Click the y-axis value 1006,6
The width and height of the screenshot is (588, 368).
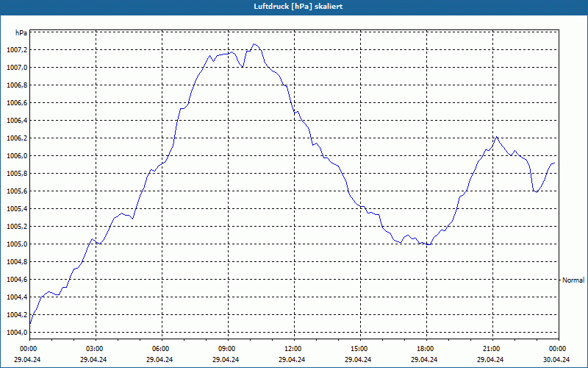(x=17, y=103)
